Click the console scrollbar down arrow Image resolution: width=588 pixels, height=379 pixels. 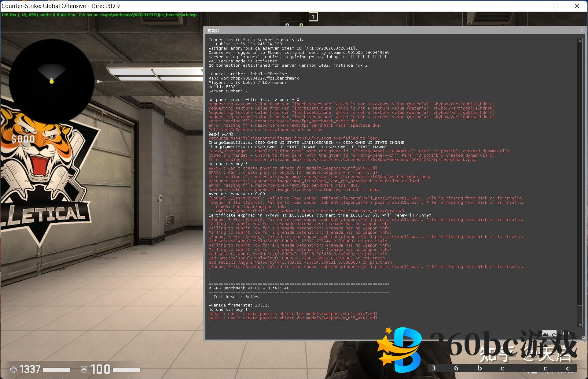pyautogui.click(x=580, y=325)
